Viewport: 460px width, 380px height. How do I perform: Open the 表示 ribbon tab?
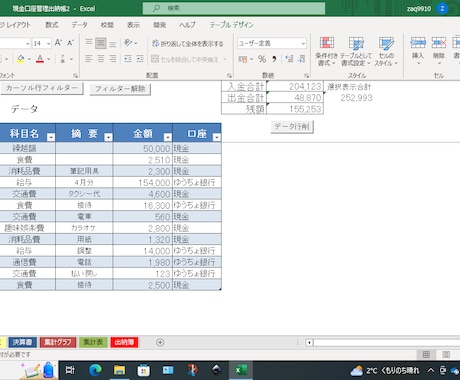[133, 25]
